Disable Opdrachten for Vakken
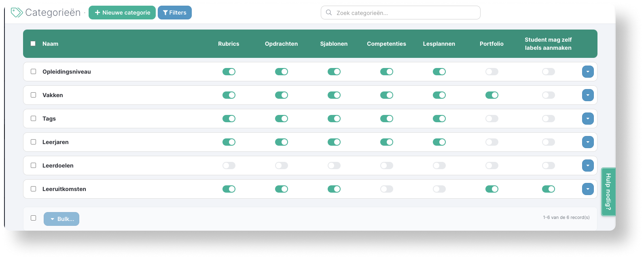 (x=282, y=95)
